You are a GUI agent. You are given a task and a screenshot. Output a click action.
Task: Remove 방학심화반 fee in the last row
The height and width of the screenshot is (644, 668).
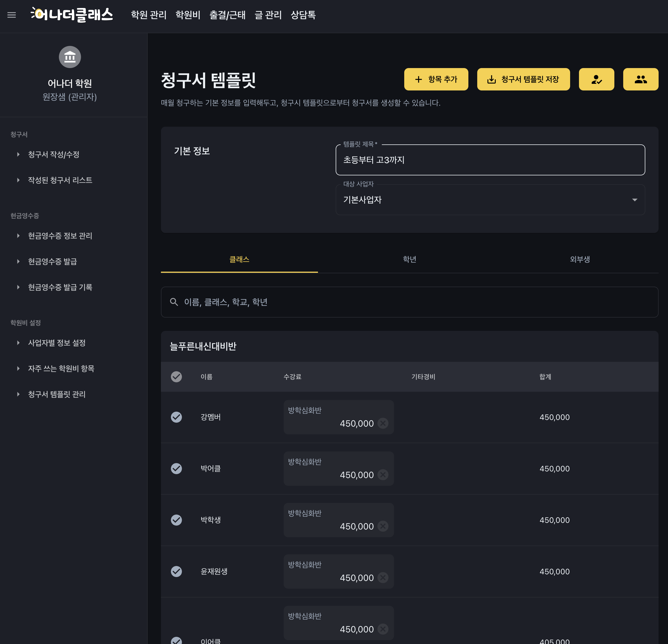click(x=383, y=629)
